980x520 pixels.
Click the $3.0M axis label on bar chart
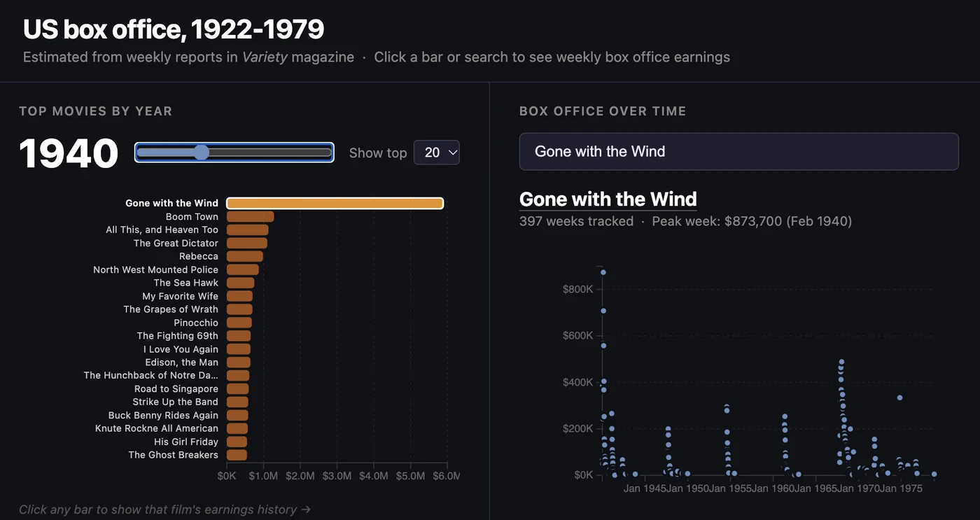[x=337, y=476]
